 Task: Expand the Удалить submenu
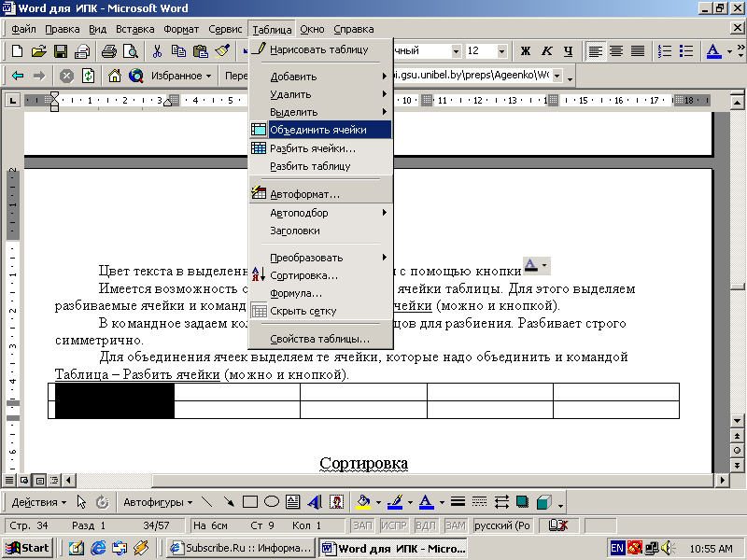(x=329, y=94)
